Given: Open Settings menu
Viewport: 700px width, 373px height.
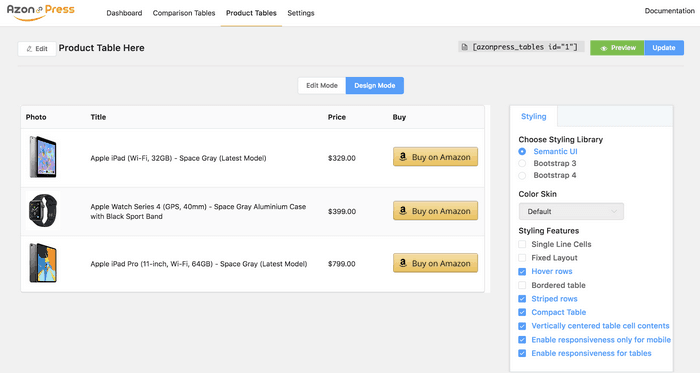Looking at the screenshot, I should coord(301,13).
